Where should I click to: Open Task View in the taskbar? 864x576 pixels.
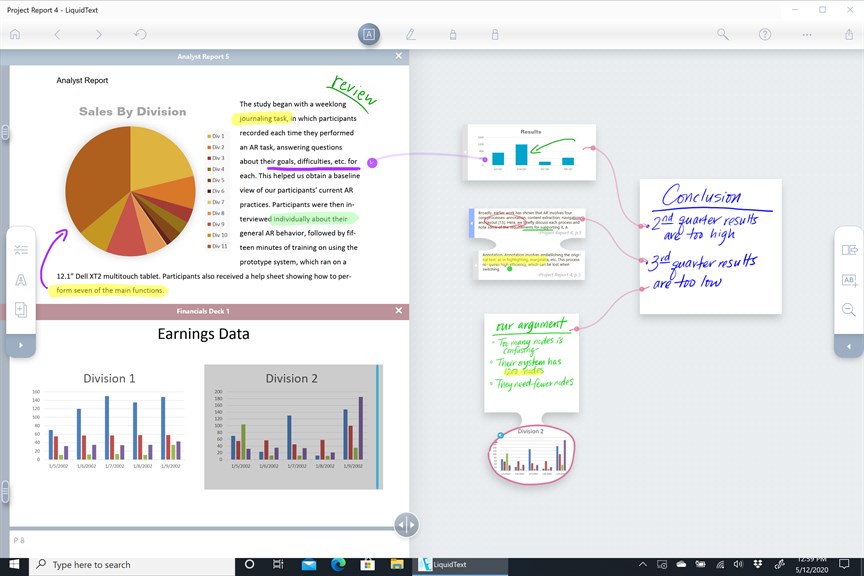278,564
